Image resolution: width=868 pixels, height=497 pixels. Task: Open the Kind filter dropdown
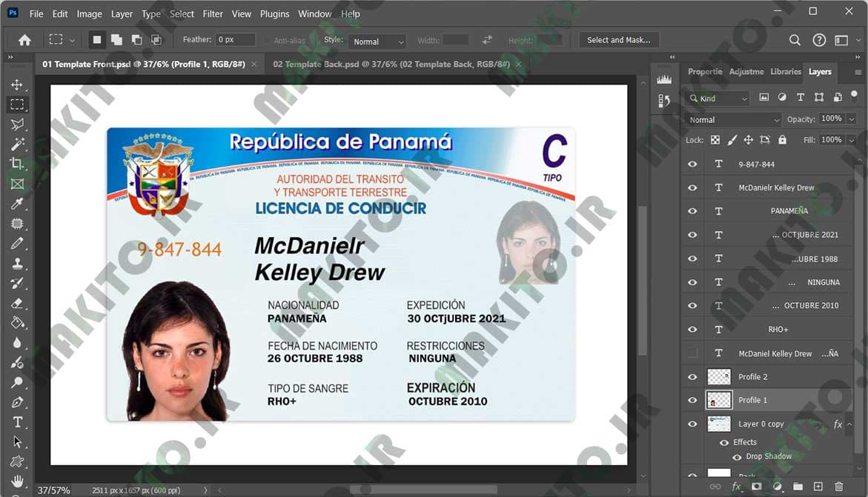[x=718, y=99]
